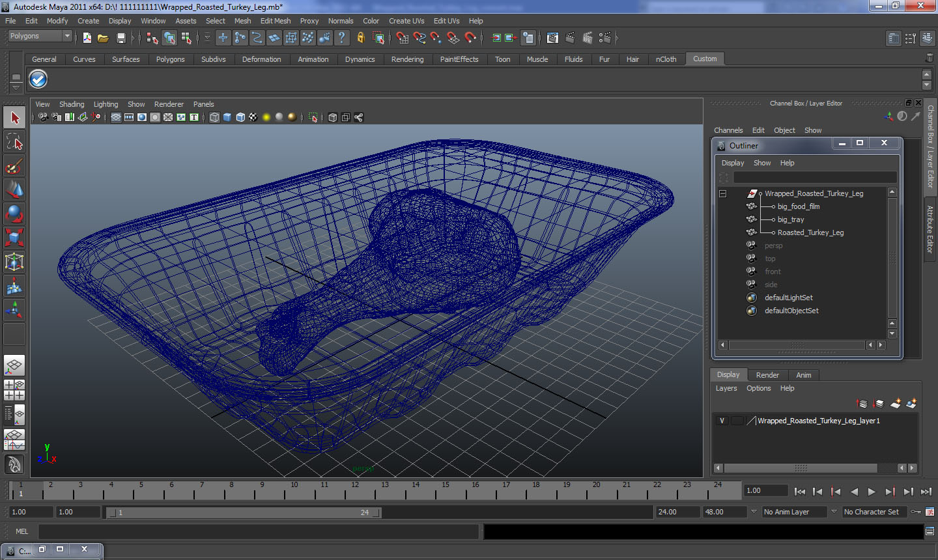Open the Outliner Display menu
The height and width of the screenshot is (560, 938).
[733, 163]
